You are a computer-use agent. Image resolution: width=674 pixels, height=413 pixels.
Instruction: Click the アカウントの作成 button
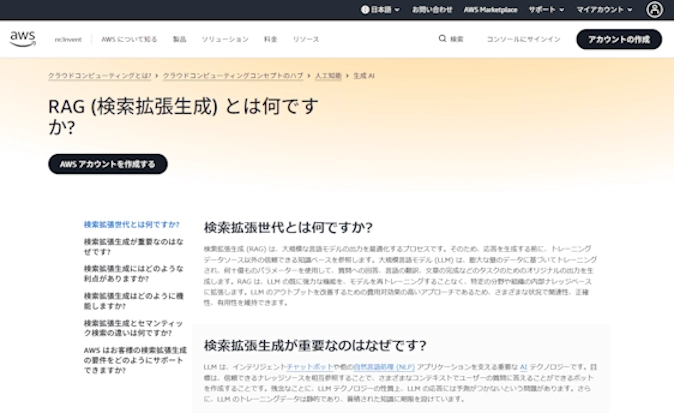[619, 39]
